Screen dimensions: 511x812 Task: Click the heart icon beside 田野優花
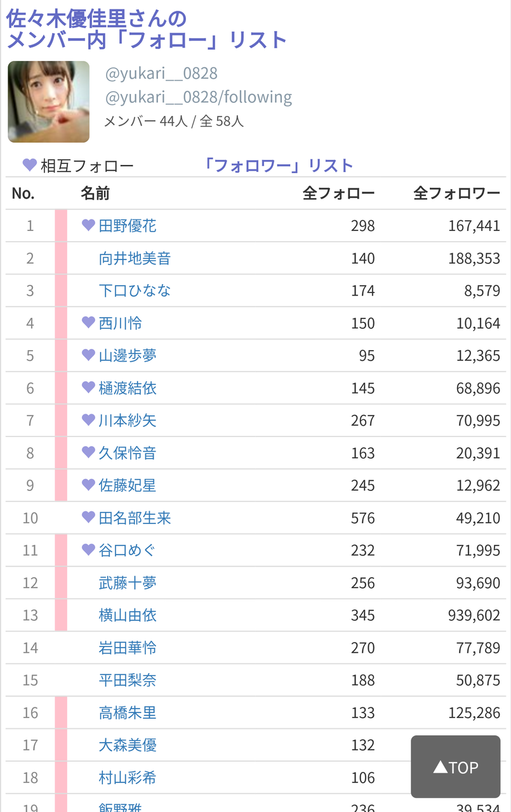pos(89,225)
